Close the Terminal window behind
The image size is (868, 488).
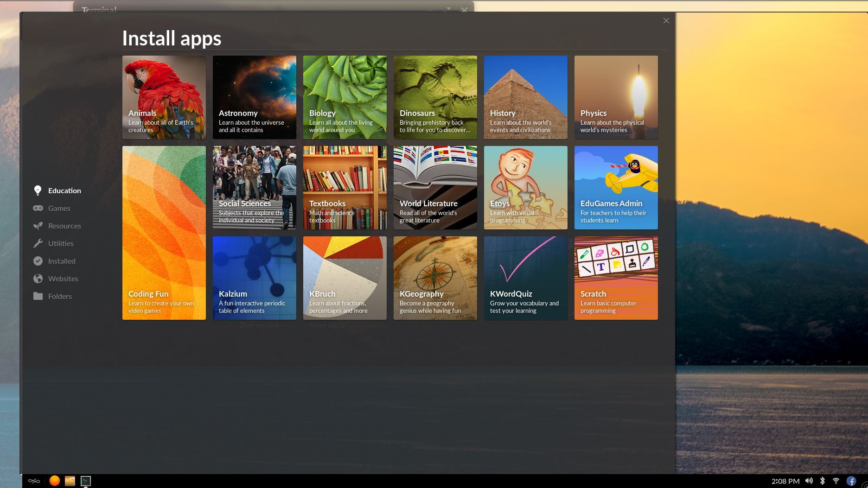pos(464,10)
